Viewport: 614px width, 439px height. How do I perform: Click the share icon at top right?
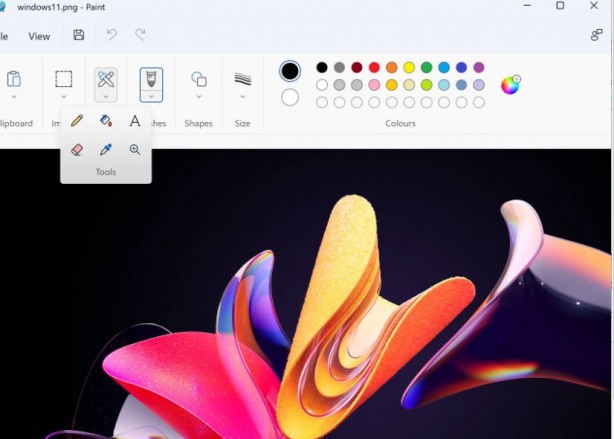(596, 35)
